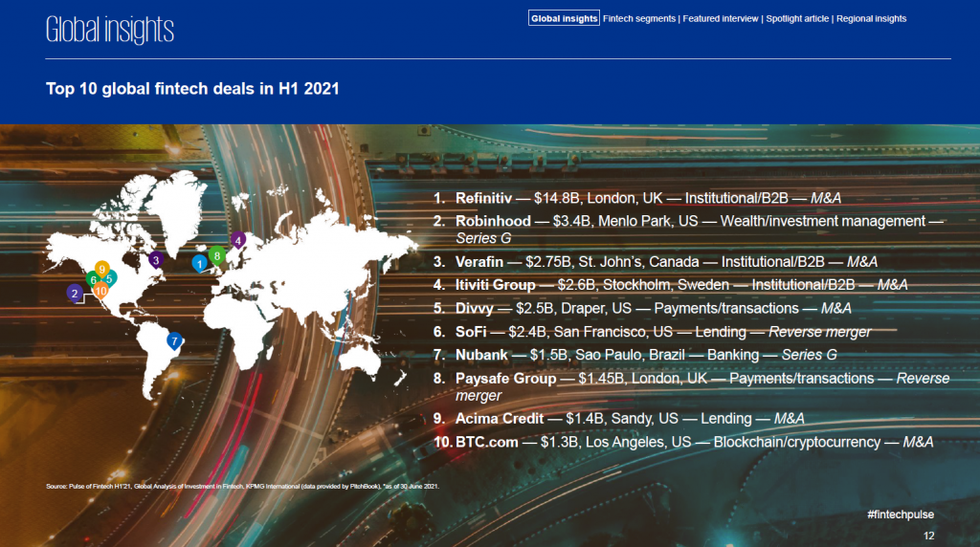980x547 pixels.
Task: Click "Series G" under the Robinhood entry
Action: [483, 238]
